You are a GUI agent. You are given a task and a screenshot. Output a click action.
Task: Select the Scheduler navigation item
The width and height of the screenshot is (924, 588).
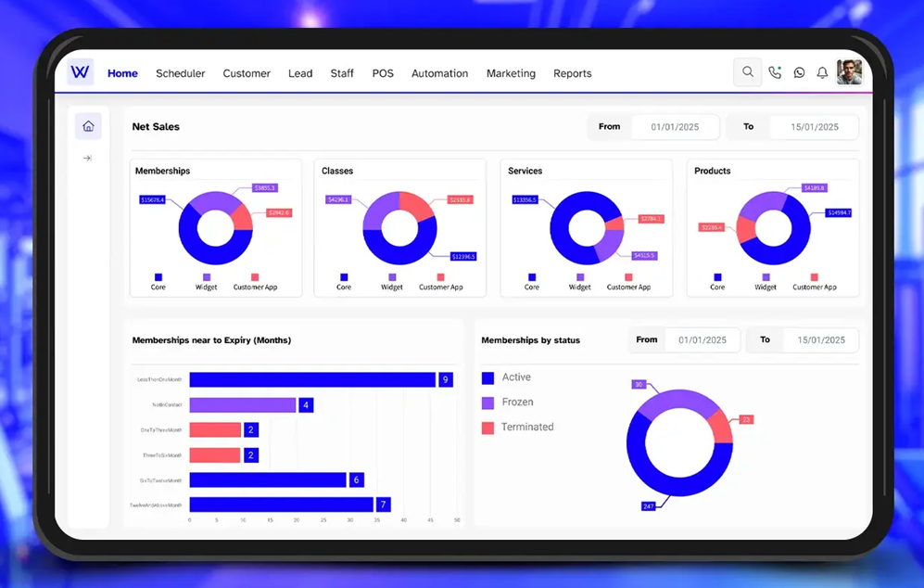point(180,73)
